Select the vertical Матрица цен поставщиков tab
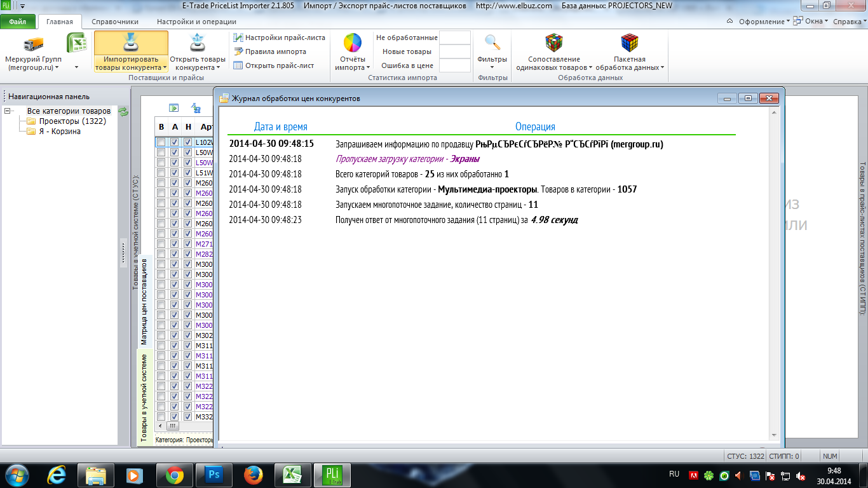868x488 pixels. click(144, 301)
